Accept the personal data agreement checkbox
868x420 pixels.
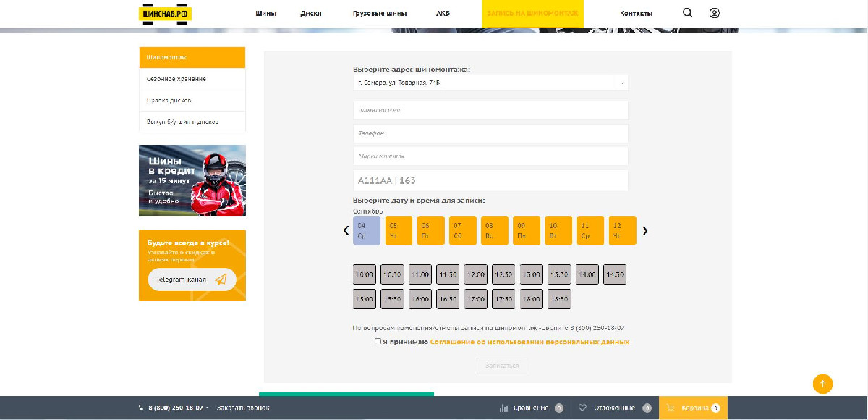(378, 341)
